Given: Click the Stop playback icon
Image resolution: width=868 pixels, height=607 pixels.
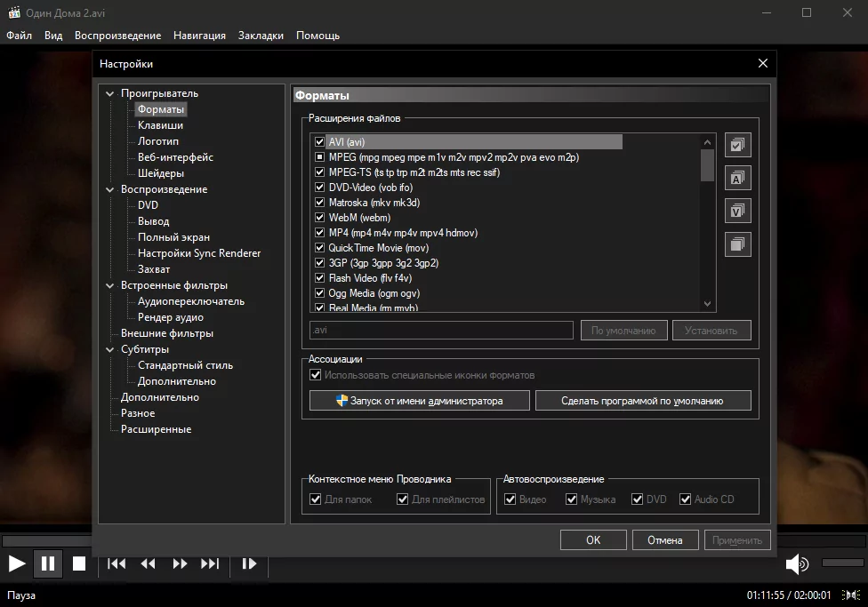Looking at the screenshot, I should point(79,563).
